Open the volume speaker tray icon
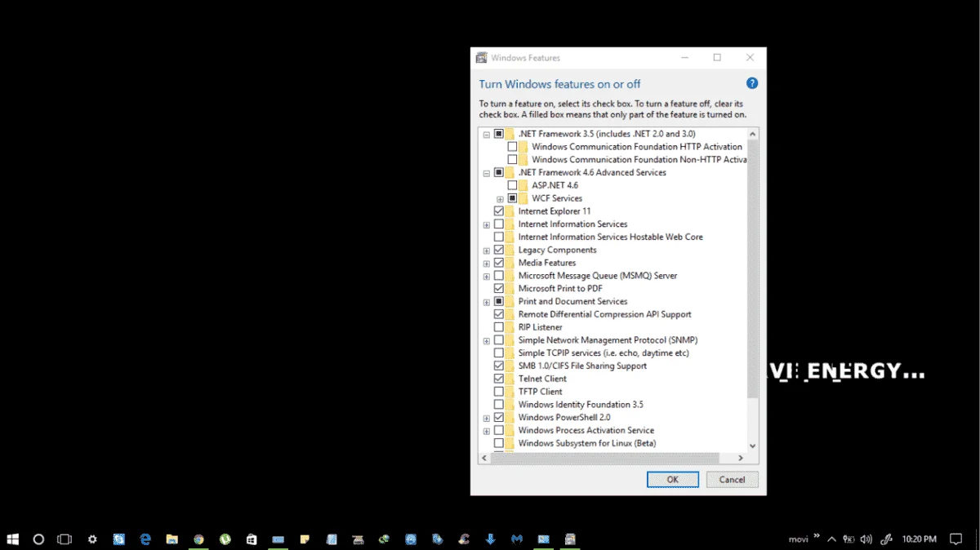The width and height of the screenshot is (980, 550). click(x=866, y=539)
